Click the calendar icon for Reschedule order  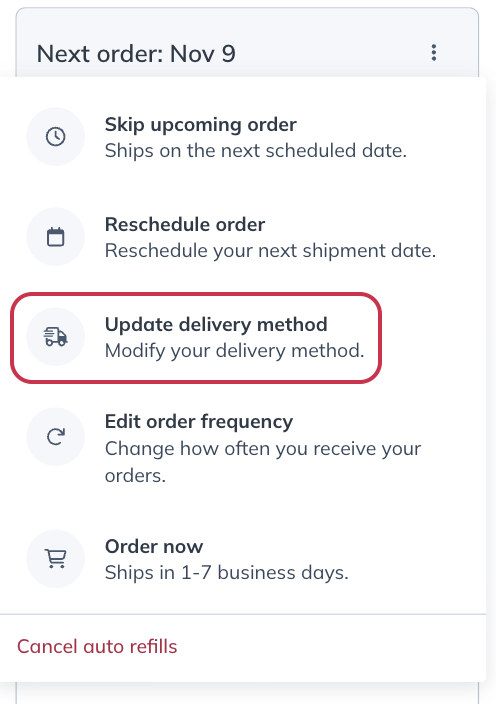(56, 237)
